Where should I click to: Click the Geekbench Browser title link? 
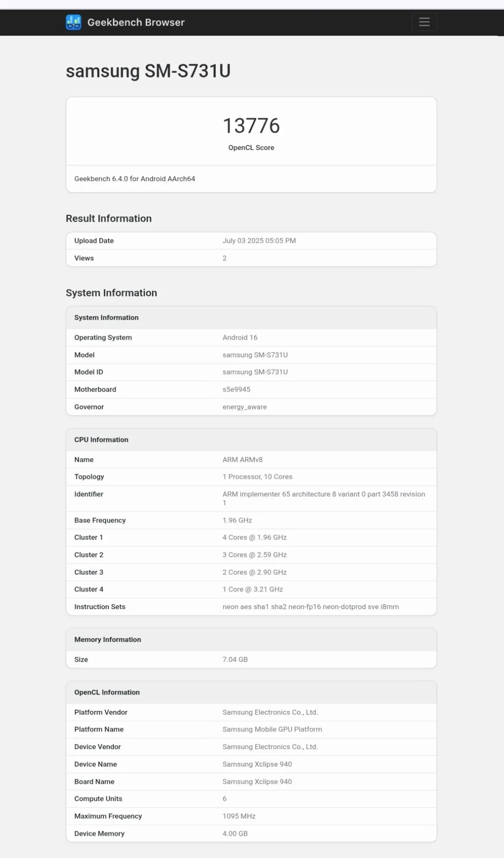(x=136, y=22)
